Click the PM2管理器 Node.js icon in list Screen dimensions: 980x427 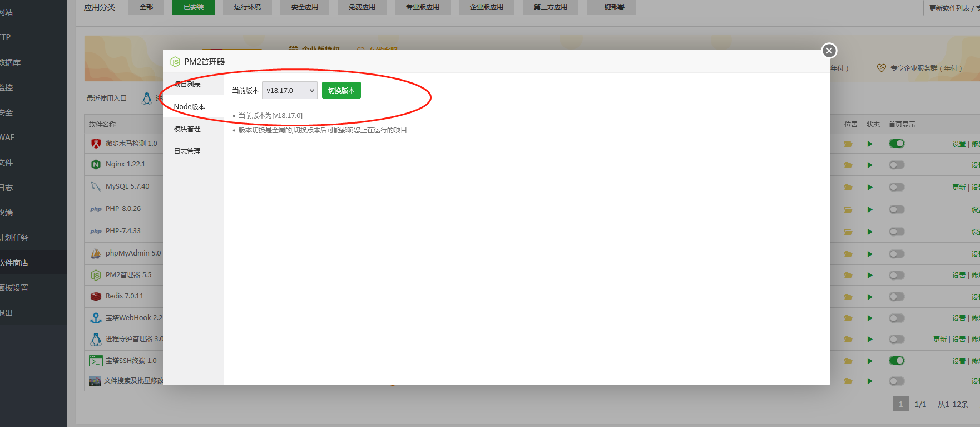[96, 275]
